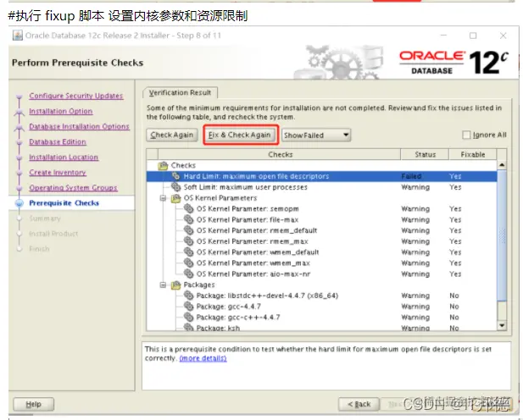Select OS Kernel Parameter: file-max row
The height and width of the screenshot is (420, 523).
pyautogui.click(x=321, y=219)
